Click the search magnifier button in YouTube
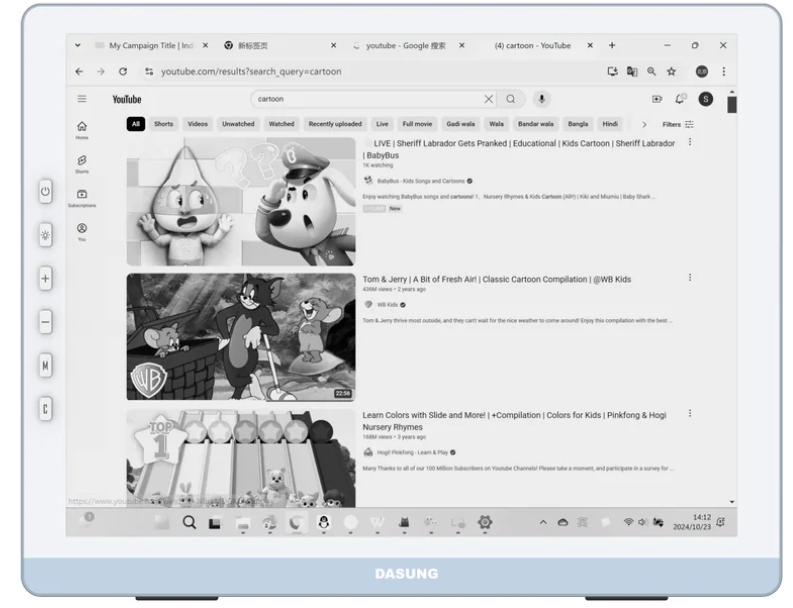 510,99
